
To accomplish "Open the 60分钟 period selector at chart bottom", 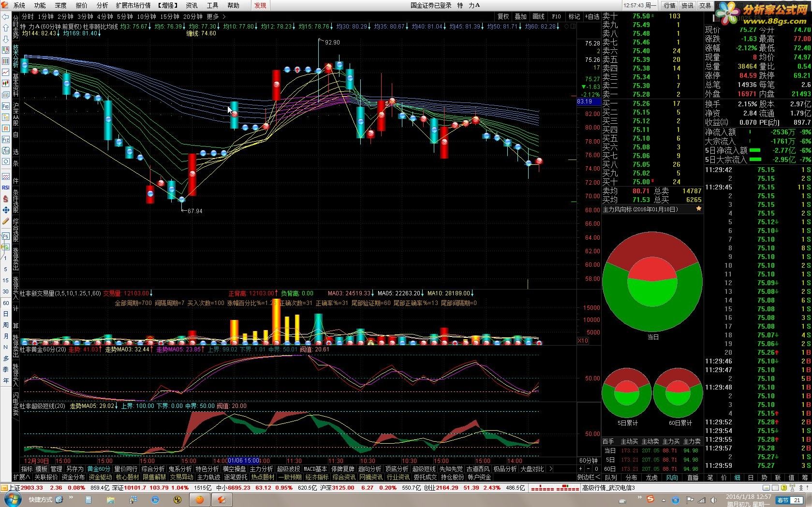I will 589,461.
